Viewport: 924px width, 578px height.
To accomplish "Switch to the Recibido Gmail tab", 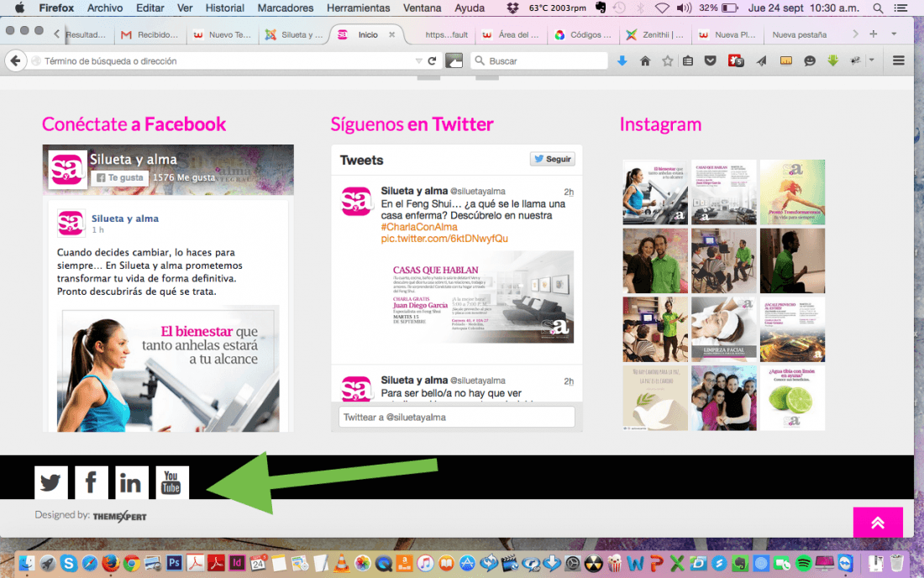I will 150,34.
